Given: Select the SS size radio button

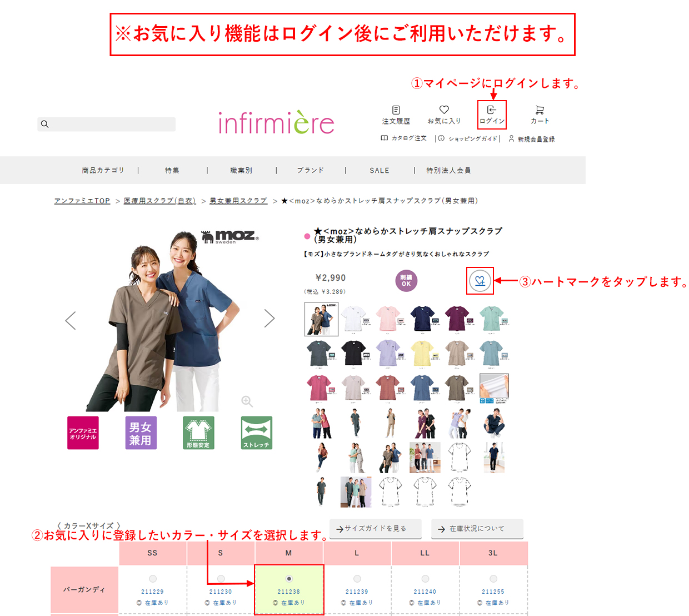Looking at the screenshot, I should pyautogui.click(x=153, y=578).
